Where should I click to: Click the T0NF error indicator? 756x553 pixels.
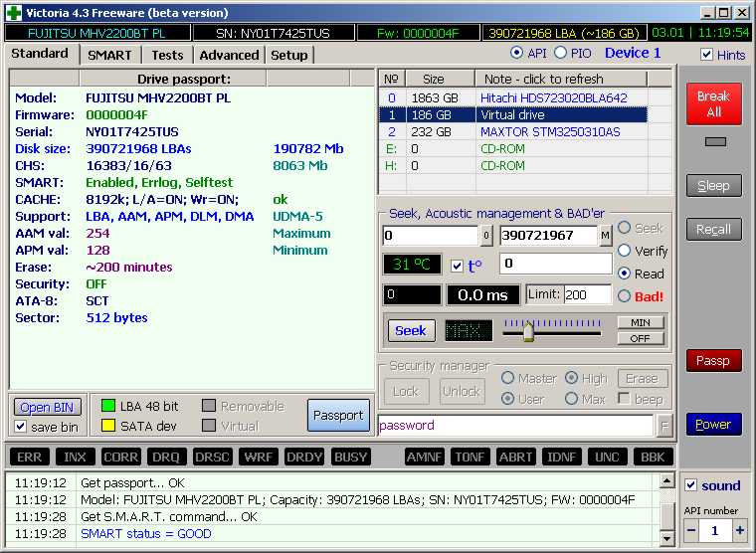pyautogui.click(x=471, y=458)
